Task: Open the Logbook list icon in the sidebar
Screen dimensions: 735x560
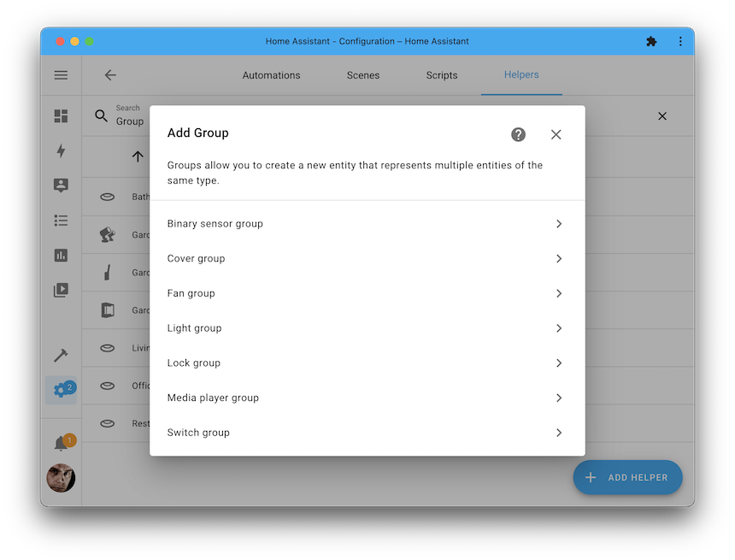Action: point(61,220)
